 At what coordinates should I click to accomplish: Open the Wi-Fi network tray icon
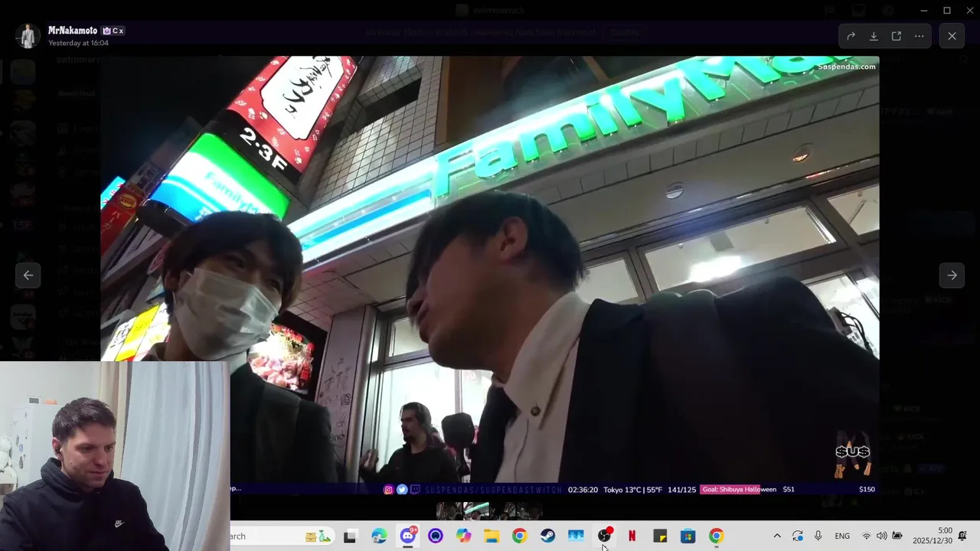(867, 536)
